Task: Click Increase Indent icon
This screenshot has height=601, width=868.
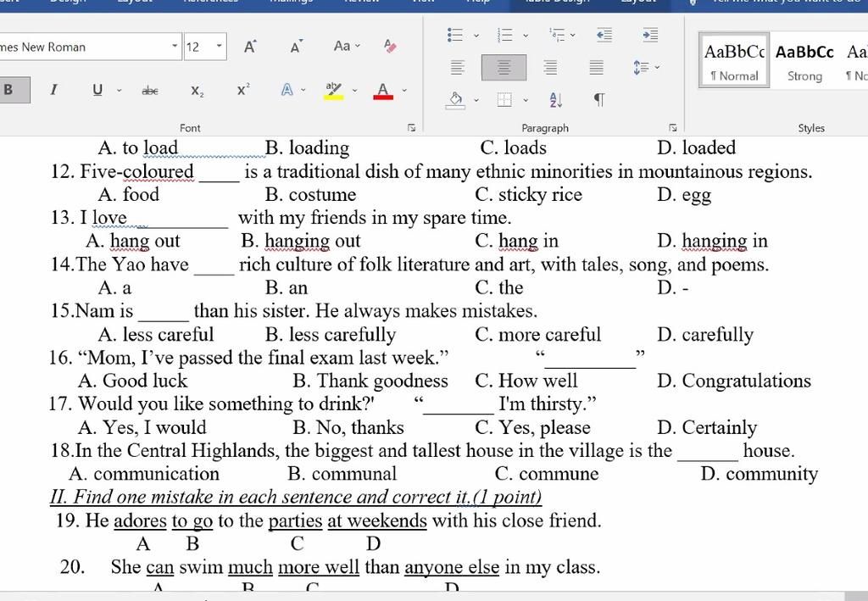Action: (x=650, y=35)
